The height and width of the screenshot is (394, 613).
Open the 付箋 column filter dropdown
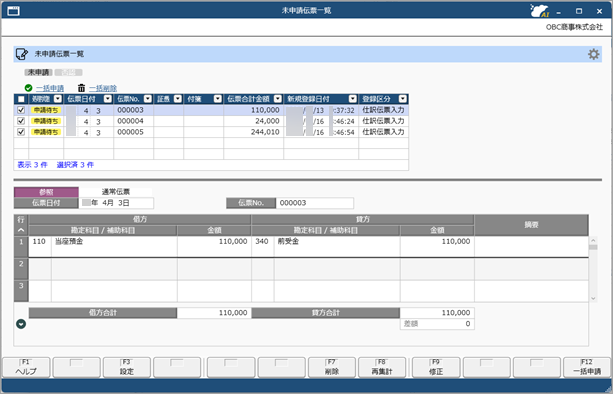(218, 99)
